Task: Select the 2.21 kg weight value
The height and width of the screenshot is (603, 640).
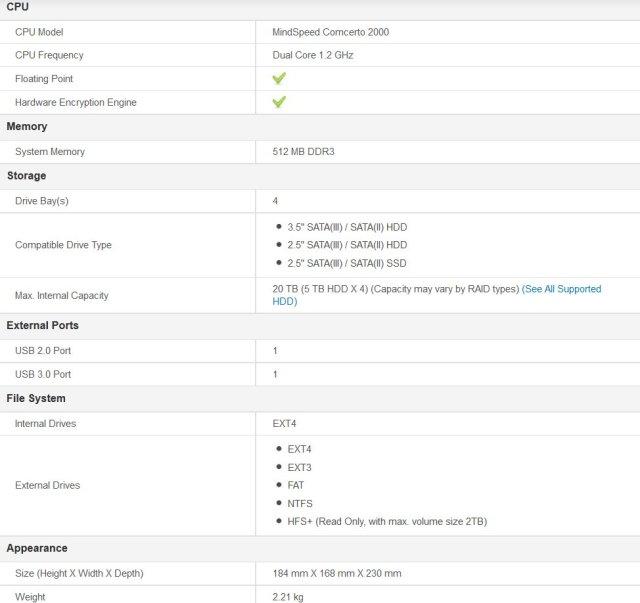Action: point(288,597)
